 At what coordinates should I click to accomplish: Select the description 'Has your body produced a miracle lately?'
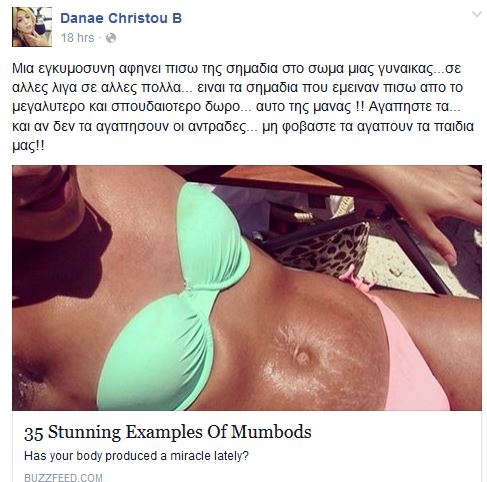click(136, 456)
